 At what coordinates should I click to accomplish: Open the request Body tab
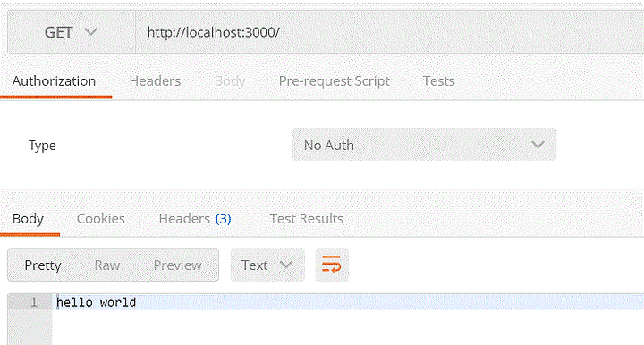pyautogui.click(x=230, y=81)
